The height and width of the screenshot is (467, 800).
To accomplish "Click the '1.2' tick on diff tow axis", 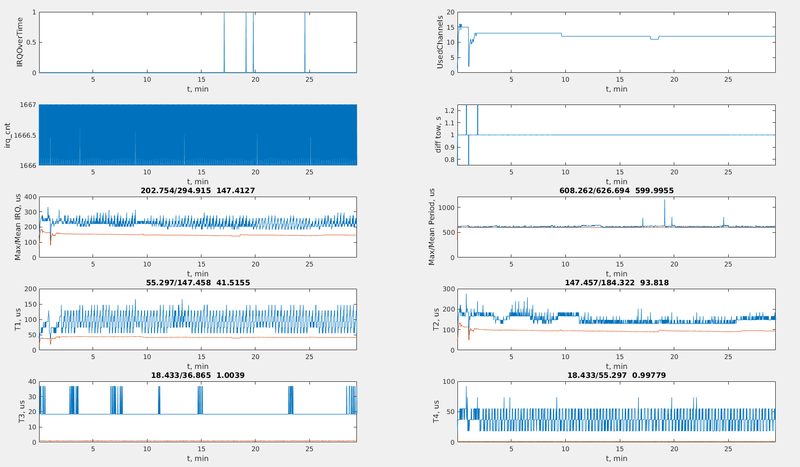I will [449, 111].
